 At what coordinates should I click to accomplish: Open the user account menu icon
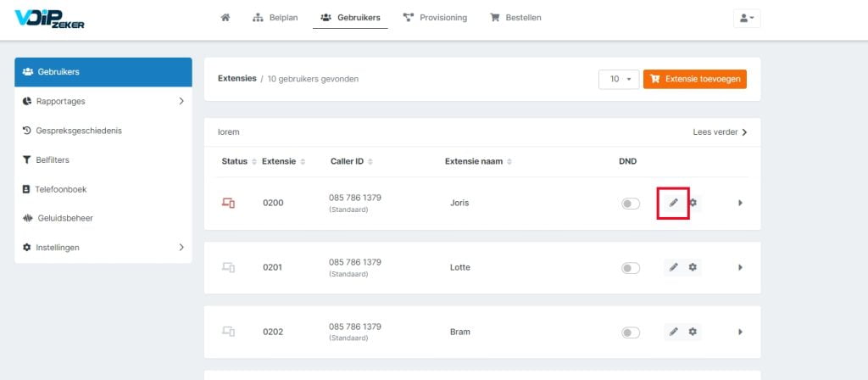pyautogui.click(x=747, y=18)
